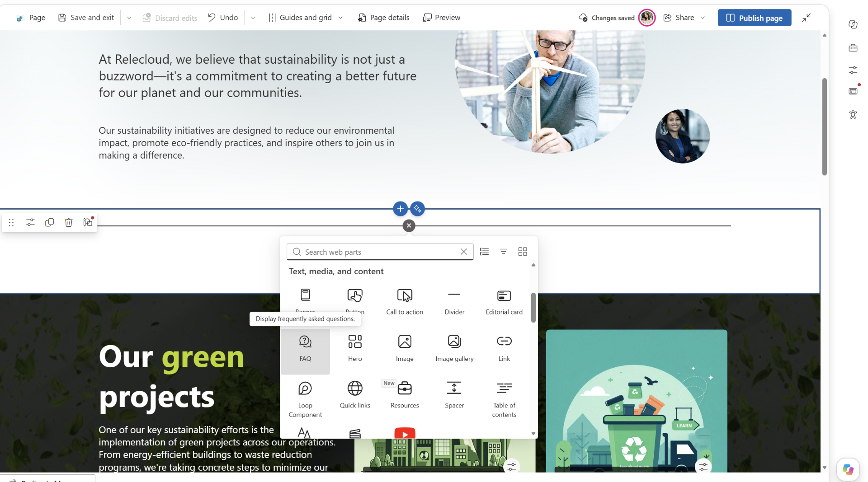Open the design ideas icon in right rail

[853, 91]
